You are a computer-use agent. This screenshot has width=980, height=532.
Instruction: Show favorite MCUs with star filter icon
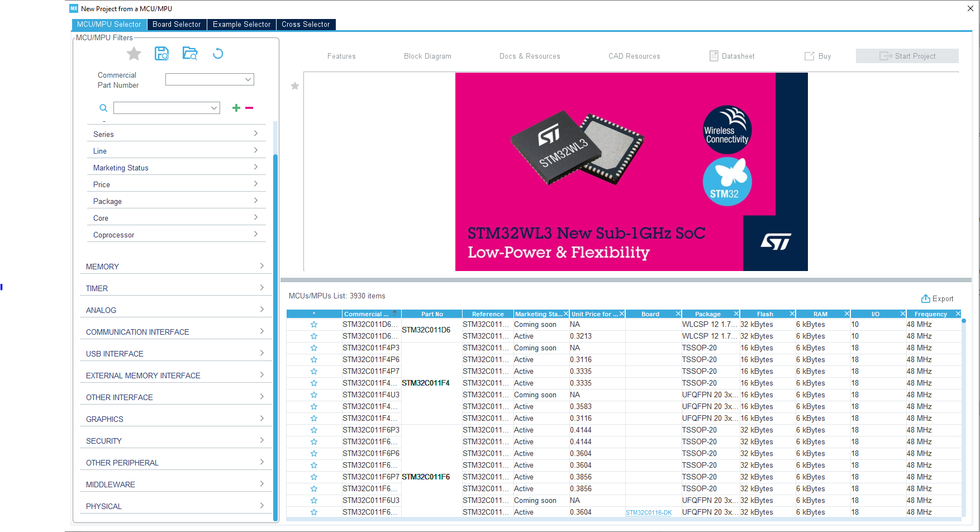click(134, 54)
